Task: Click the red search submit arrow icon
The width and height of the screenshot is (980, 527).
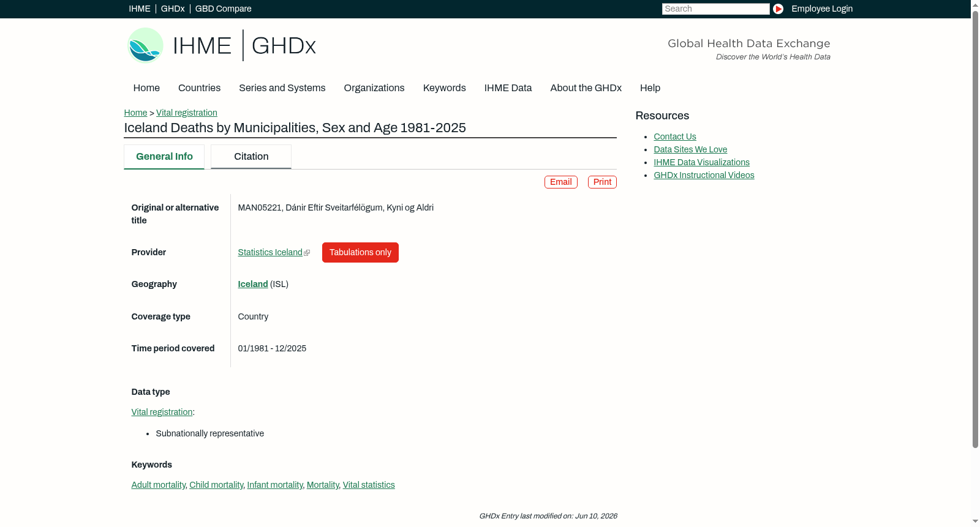Action: (778, 9)
